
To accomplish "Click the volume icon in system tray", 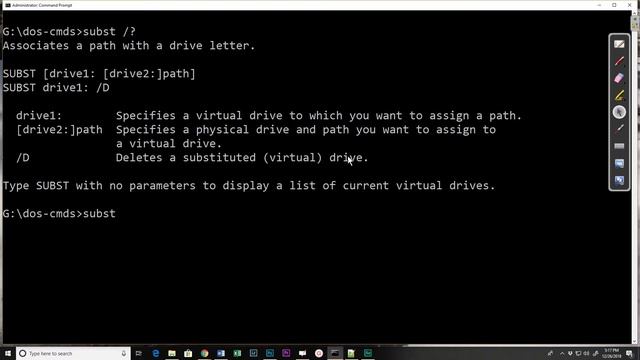I will (587, 353).
